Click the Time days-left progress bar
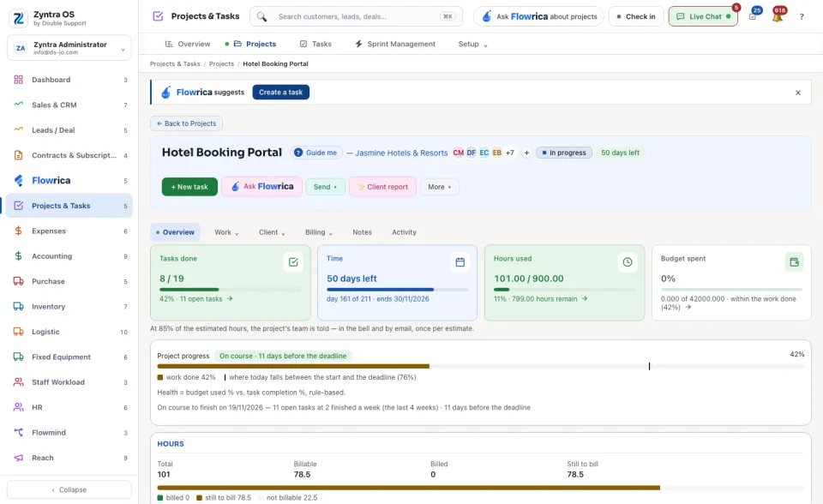 click(x=397, y=289)
